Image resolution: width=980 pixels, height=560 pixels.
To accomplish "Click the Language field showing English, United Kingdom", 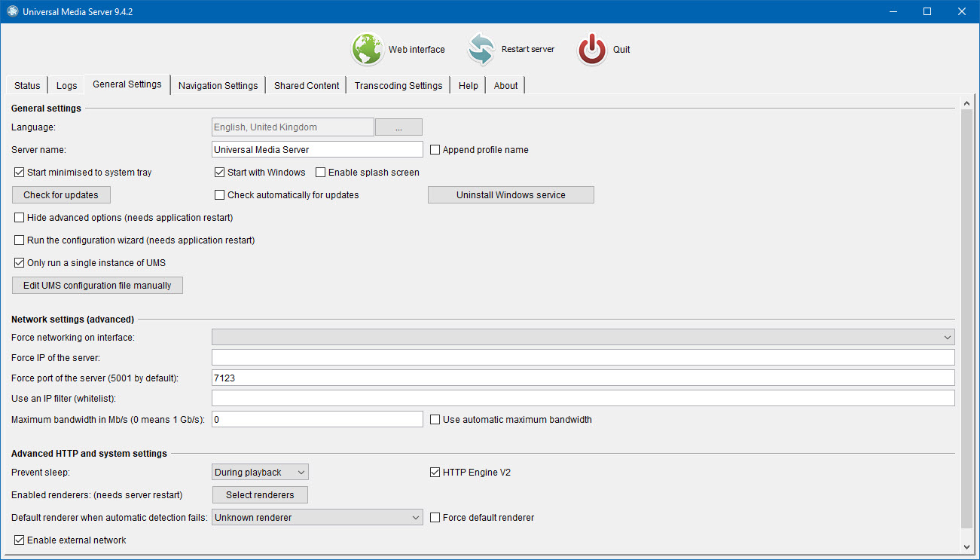I will tap(293, 127).
